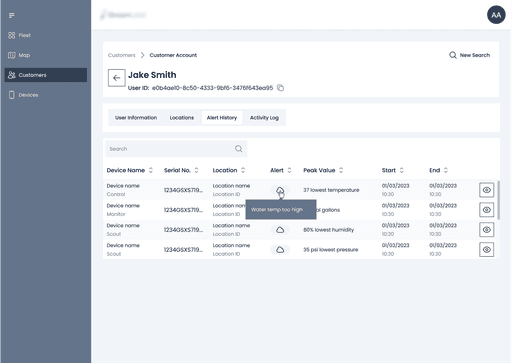This screenshot has height=363, width=512.
Task: Copy the User ID to clipboard
Action: (x=280, y=88)
